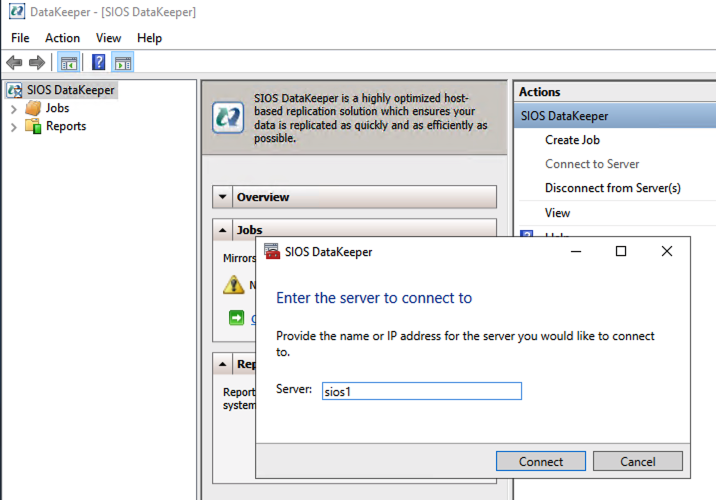This screenshot has height=500, width=716.
Task: Close the SIOS DataKeeper dialog
Action: 667,251
